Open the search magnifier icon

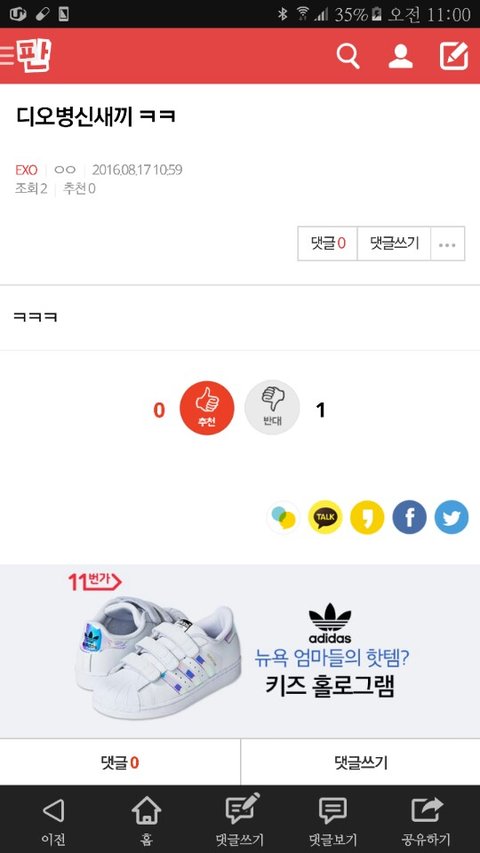tap(348, 55)
